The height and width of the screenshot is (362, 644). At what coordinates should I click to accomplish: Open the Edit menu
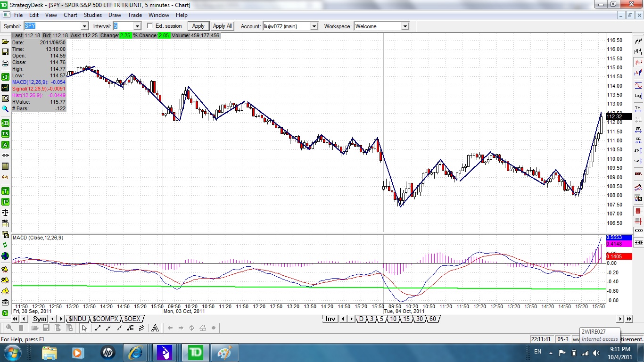[34, 15]
